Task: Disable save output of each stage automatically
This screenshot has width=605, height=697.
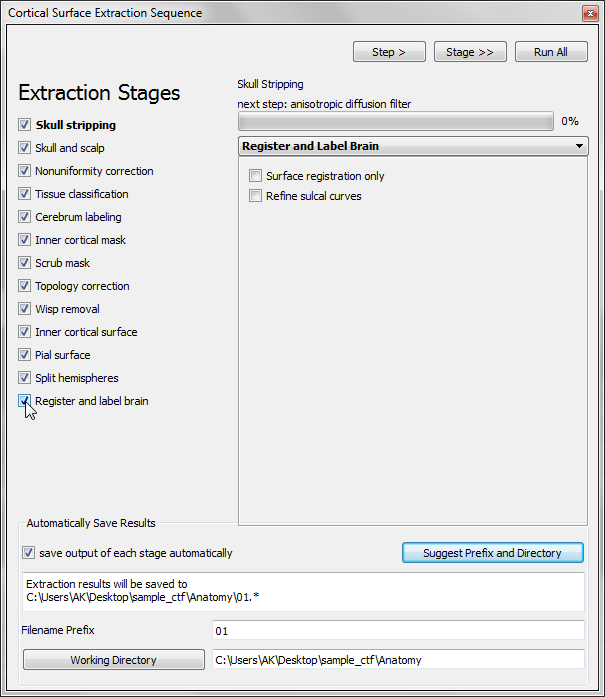Action: click(28, 553)
